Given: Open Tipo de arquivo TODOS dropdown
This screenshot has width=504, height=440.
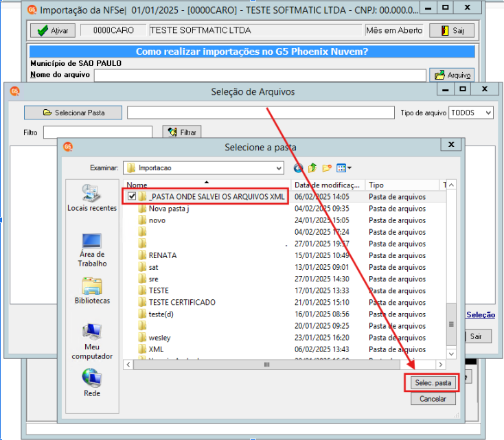Looking at the screenshot, I should click(471, 113).
